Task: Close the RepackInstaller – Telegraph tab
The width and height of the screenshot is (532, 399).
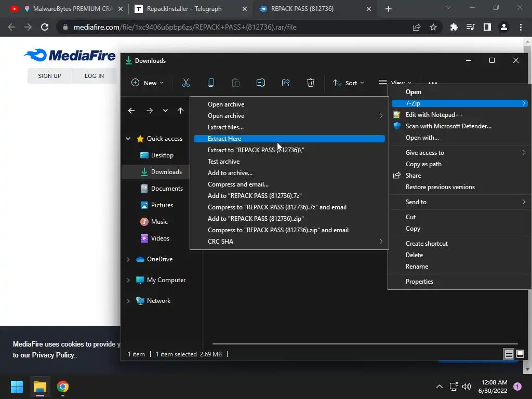Action: tap(245, 9)
